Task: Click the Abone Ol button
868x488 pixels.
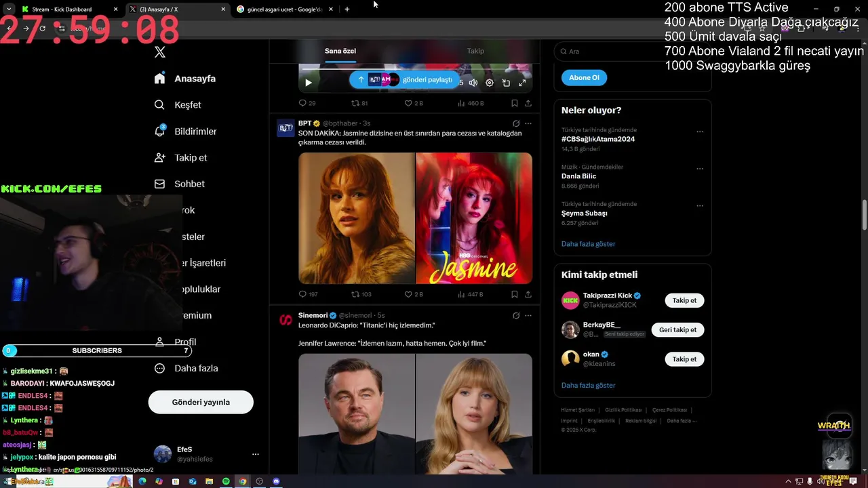Action: point(584,77)
